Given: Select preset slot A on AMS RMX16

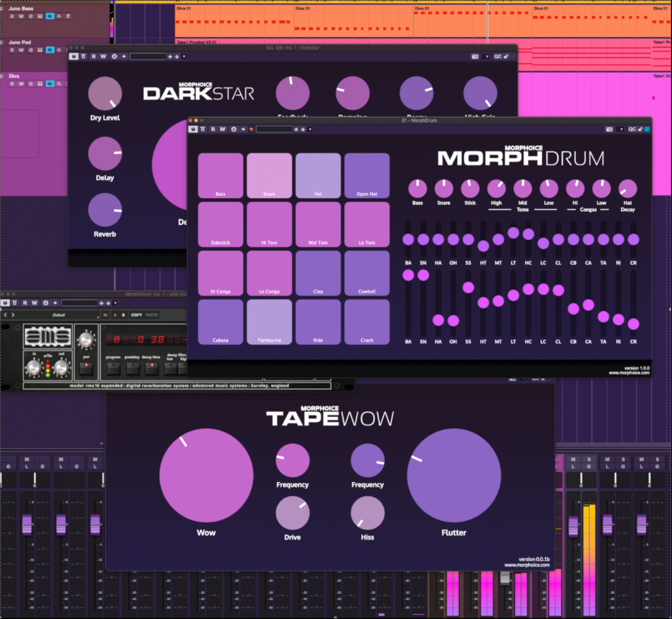Looking at the screenshot, I should [x=115, y=315].
